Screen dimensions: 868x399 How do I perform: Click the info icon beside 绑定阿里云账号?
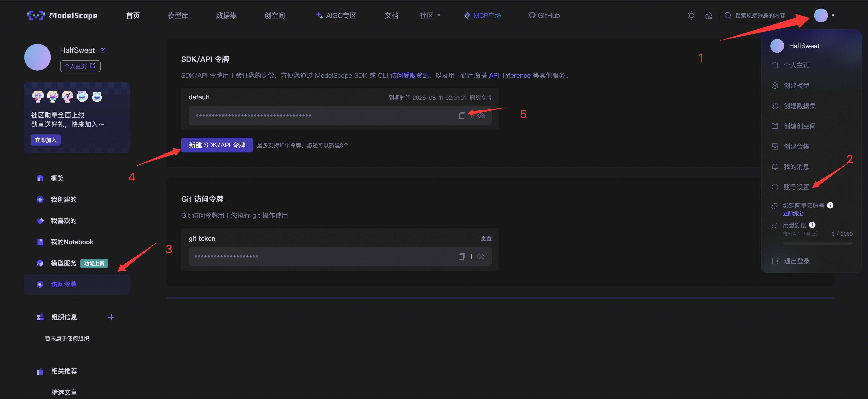pyautogui.click(x=830, y=205)
